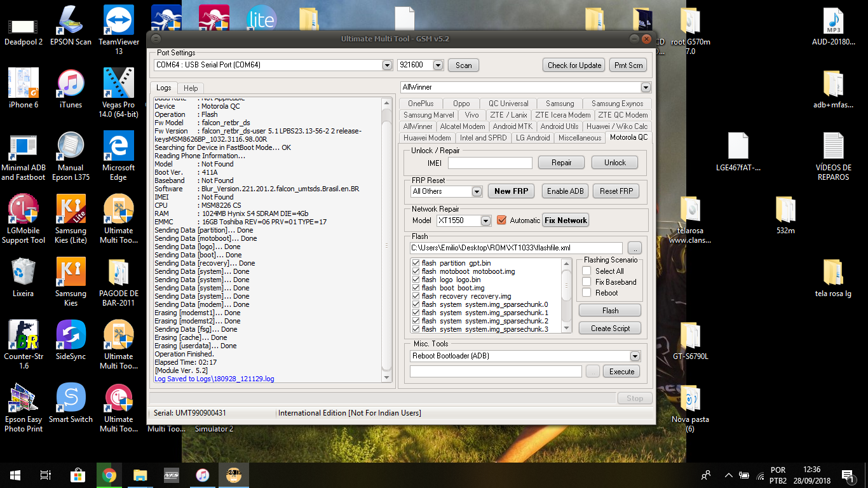Image resolution: width=868 pixels, height=488 pixels.
Task: Select the LGE467fAT file on the desktop
Action: tap(738, 152)
